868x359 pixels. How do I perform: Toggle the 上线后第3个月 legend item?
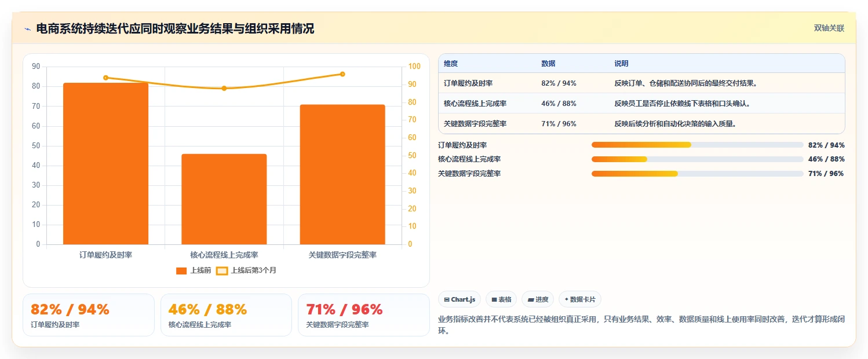pos(246,270)
